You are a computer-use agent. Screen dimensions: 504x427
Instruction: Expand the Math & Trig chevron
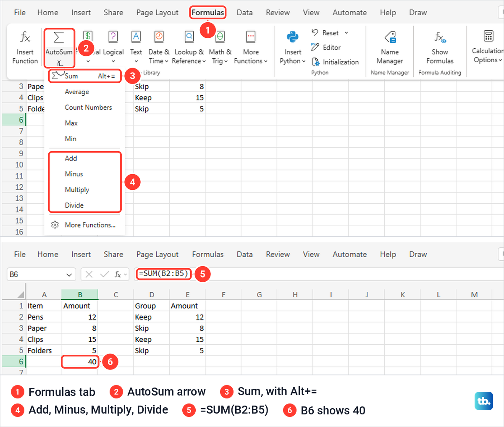pyautogui.click(x=226, y=61)
